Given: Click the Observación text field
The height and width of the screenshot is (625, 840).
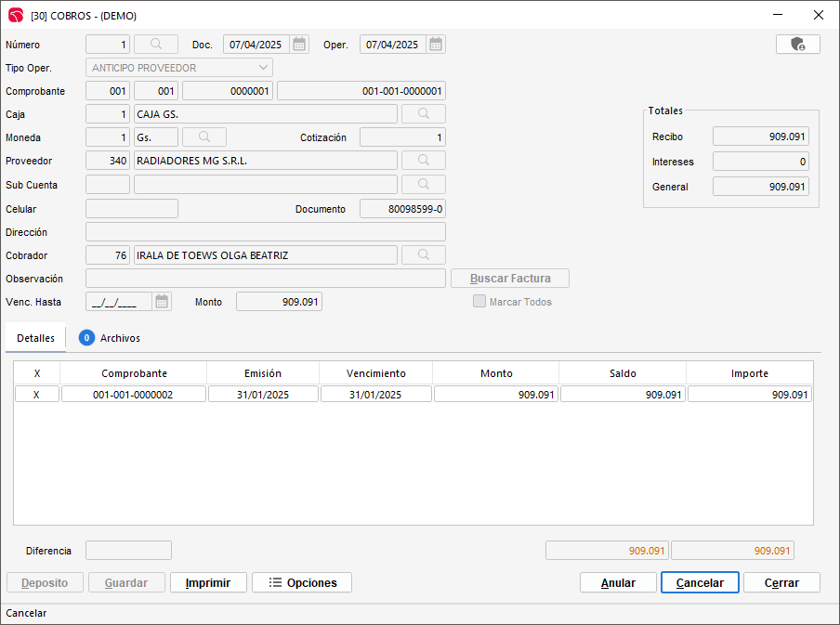Looking at the screenshot, I should pos(265,279).
